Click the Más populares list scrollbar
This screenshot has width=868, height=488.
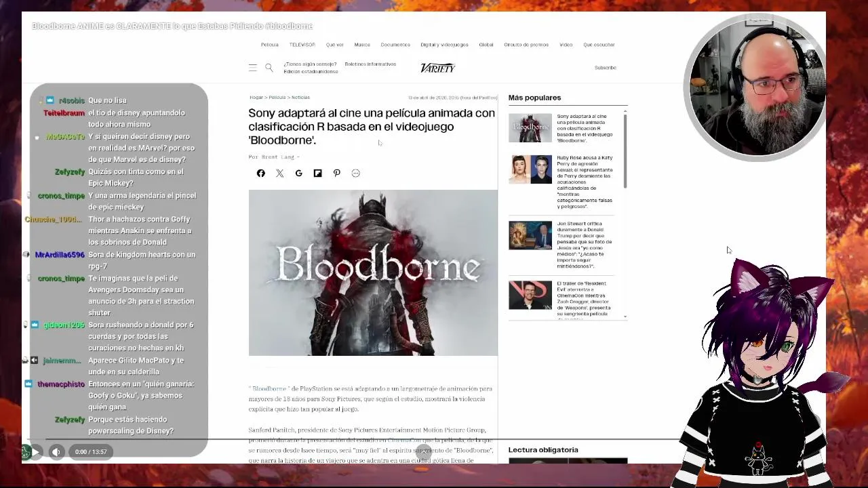(625, 150)
